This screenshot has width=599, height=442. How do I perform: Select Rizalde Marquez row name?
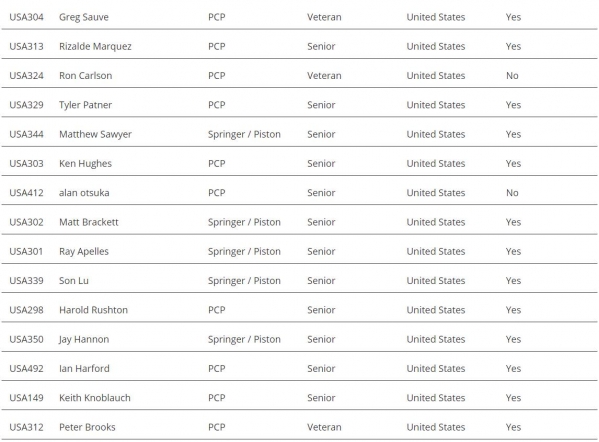[95, 47]
